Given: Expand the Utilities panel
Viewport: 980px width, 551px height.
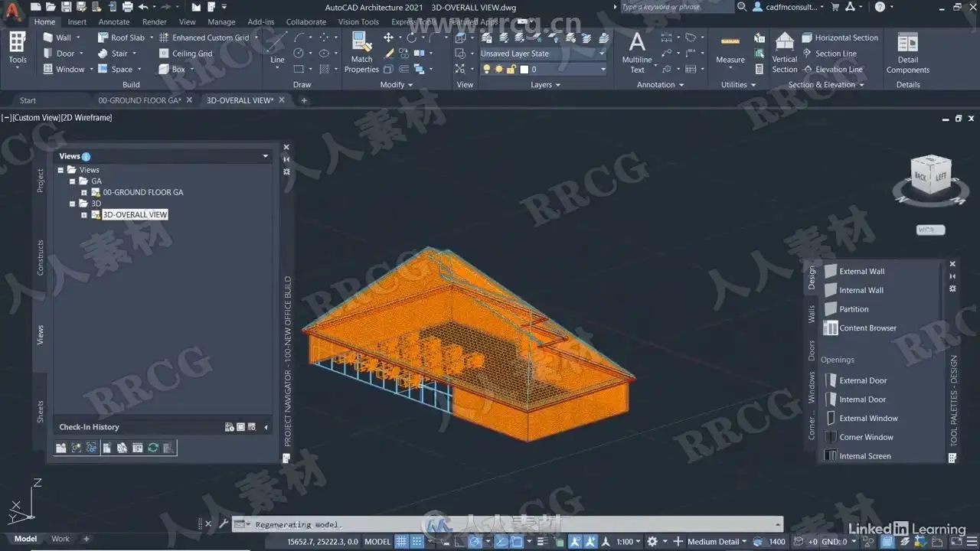Looking at the screenshot, I should (x=738, y=85).
